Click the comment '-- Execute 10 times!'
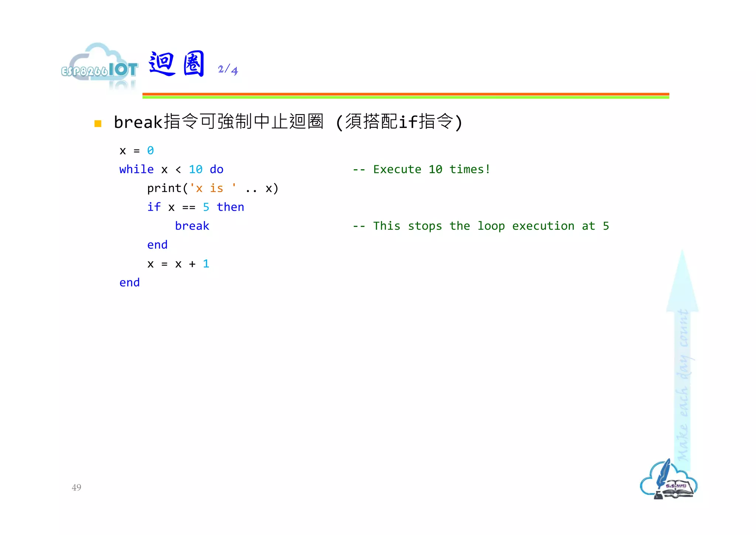Screen dimensions: 756x535 pyautogui.click(x=421, y=169)
